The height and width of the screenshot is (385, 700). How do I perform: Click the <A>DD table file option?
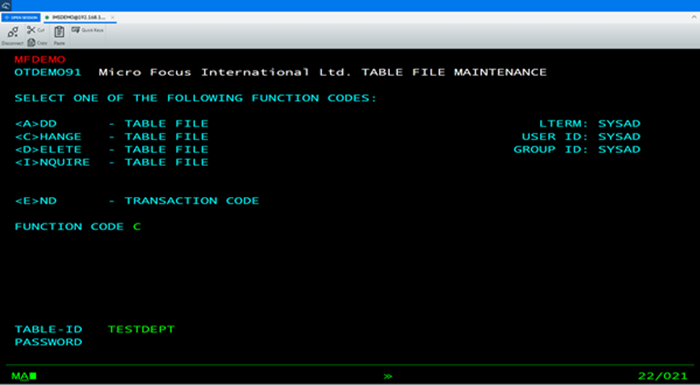112,124
